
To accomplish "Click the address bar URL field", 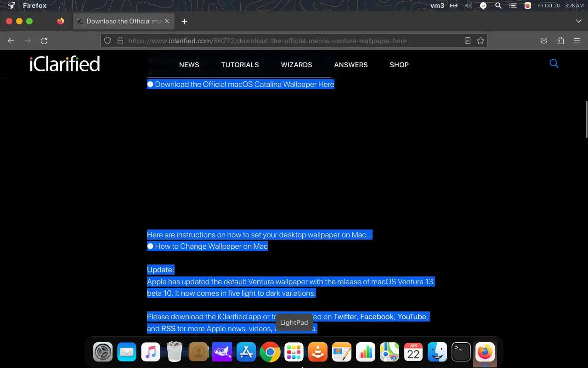I will (294, 41).
